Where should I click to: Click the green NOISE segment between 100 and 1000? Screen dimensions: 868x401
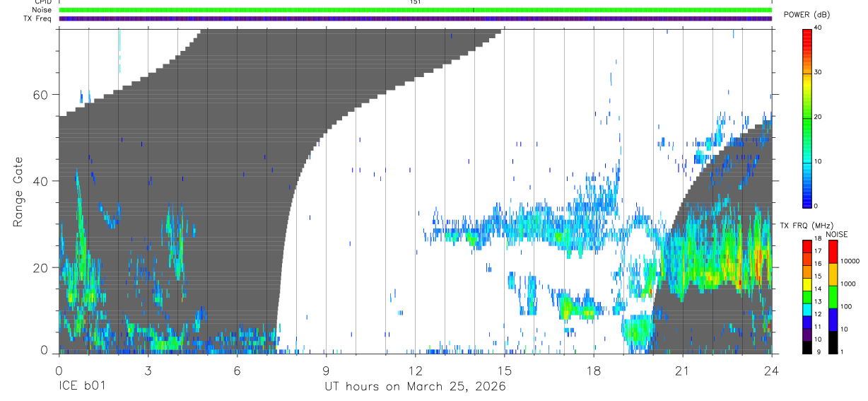pos(833,296)
